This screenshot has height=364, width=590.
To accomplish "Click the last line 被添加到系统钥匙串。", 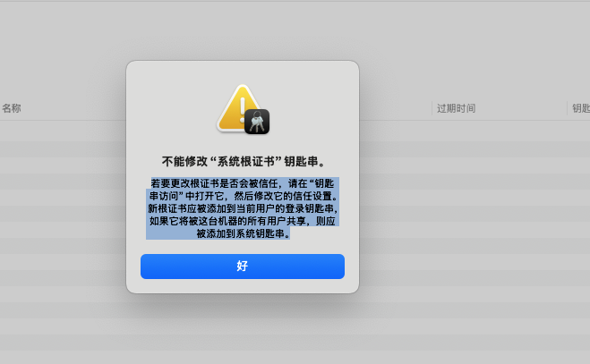I will 244,233.
